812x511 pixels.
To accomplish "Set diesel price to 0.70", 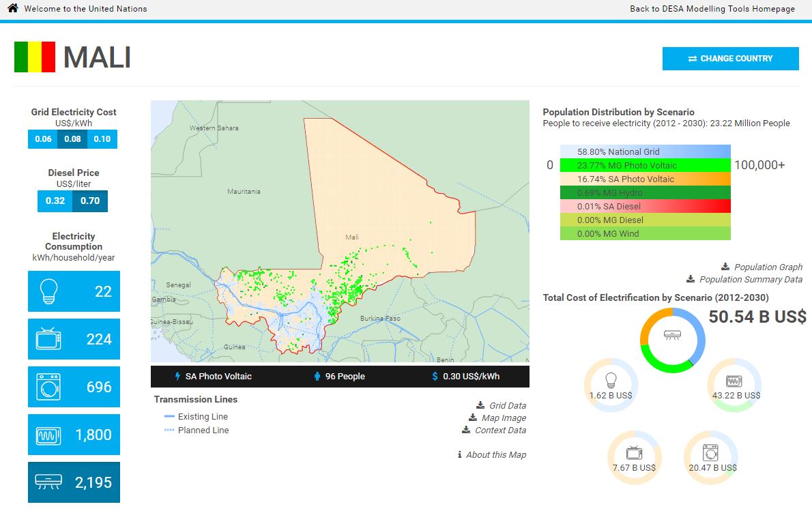I will pos(90,201).
